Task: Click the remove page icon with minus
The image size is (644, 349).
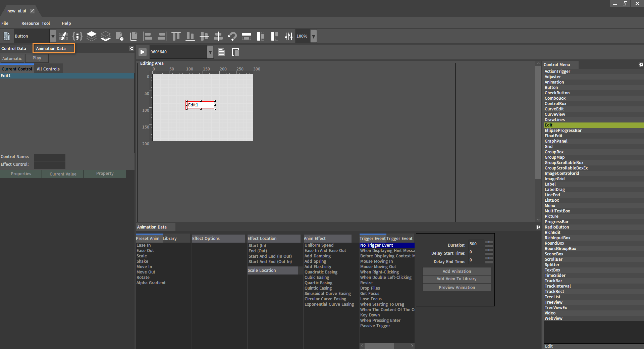Action: click(119, 36)
